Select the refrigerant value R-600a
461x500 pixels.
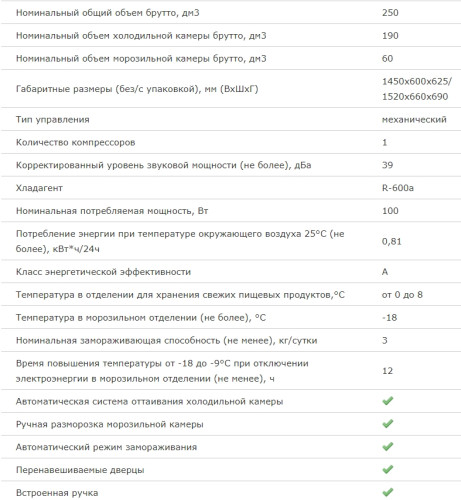tap(398, 188)
